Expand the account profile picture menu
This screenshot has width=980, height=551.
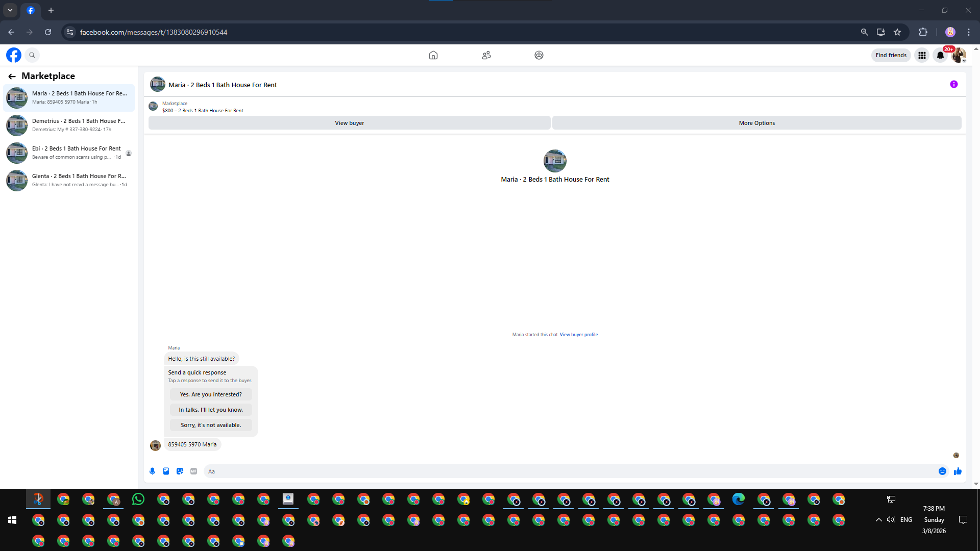959,55
